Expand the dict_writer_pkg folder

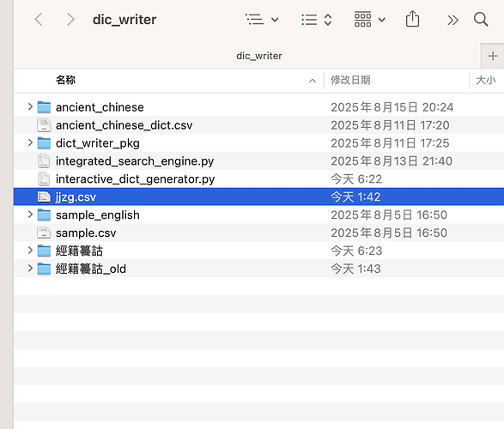[x=30, y=142]
